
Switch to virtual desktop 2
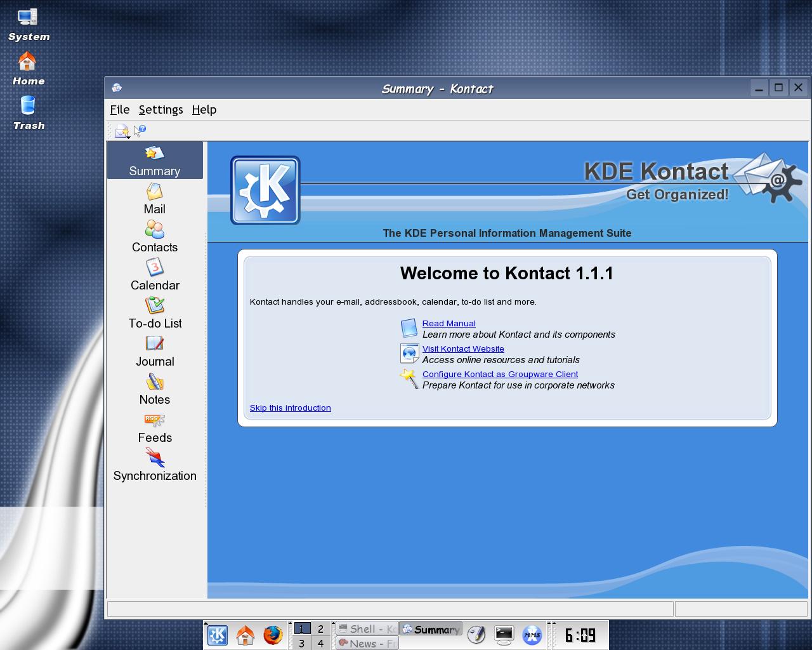(320, 628)
